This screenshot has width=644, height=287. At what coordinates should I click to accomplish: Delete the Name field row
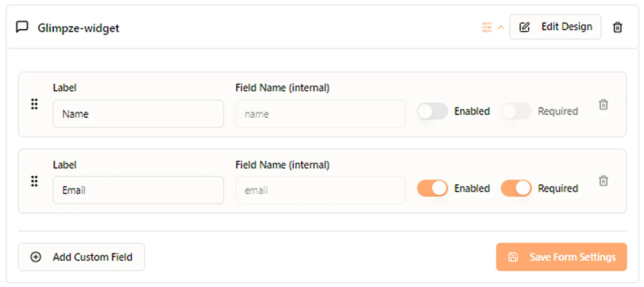(603, 104)
